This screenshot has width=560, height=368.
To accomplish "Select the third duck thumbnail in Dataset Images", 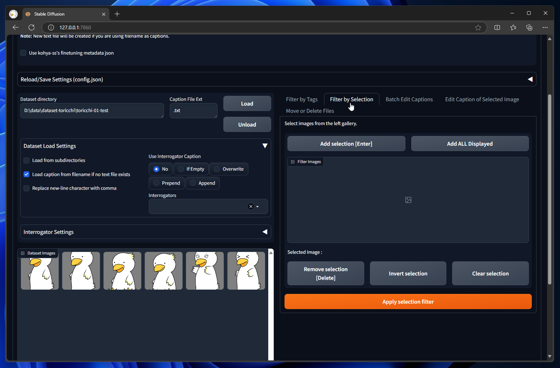I will pyautogui.click(x=122, y=270).
